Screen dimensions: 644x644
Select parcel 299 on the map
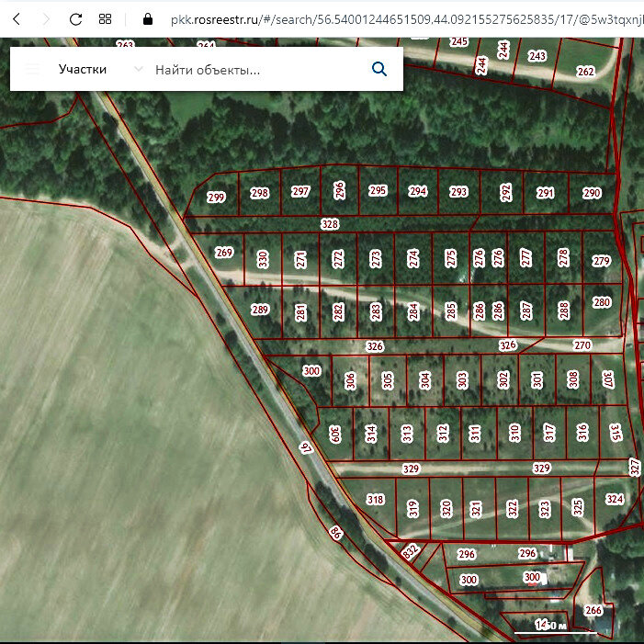click(216, 198)
